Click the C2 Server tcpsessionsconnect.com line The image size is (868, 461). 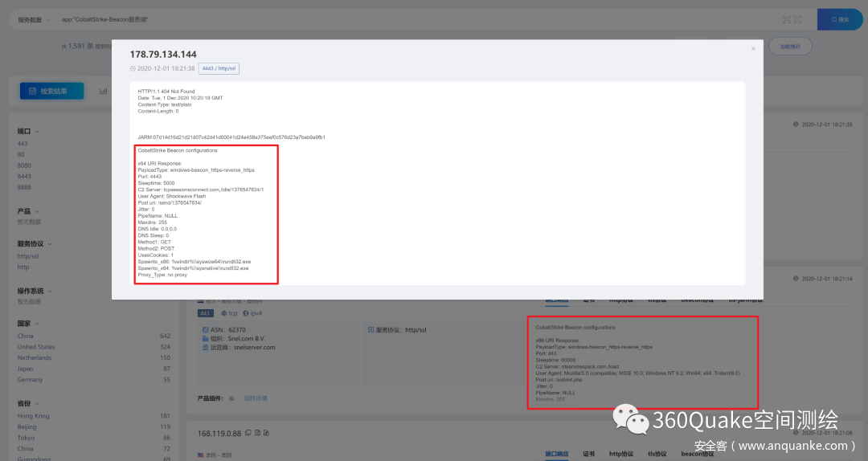[x=201, y=190]
